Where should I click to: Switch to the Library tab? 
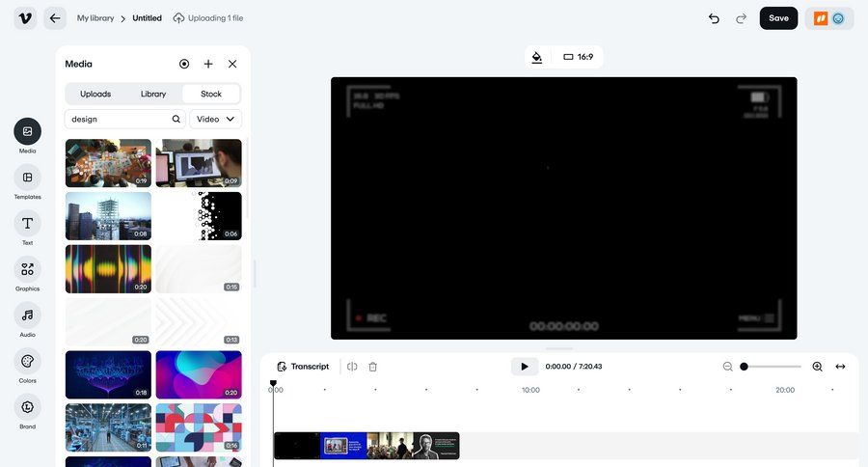tap(153, 95)
